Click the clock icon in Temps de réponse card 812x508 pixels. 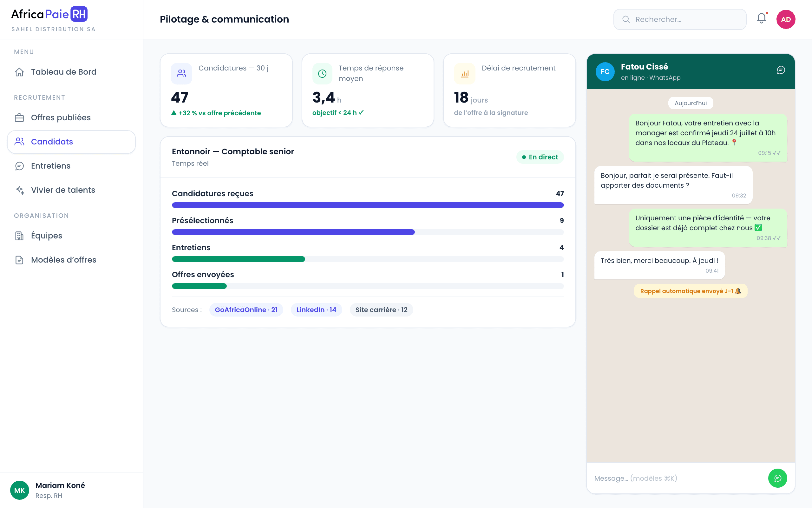tap(323, 74)
